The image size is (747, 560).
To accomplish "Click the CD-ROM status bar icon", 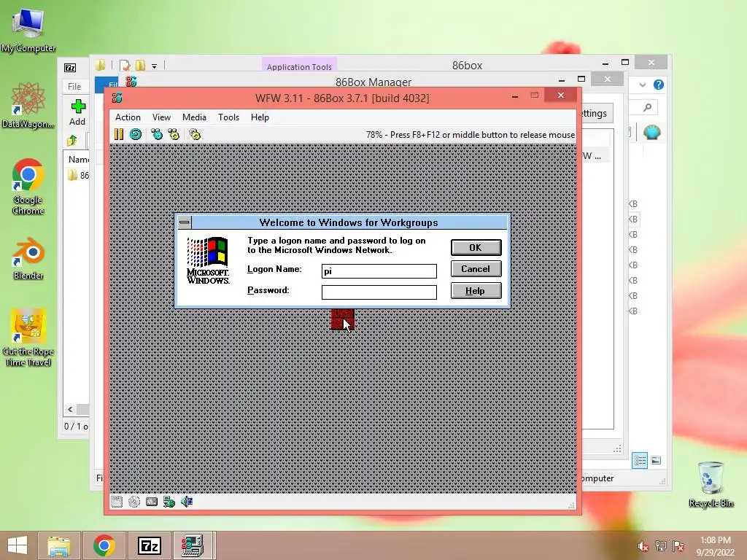I will (x=134, y=502).
